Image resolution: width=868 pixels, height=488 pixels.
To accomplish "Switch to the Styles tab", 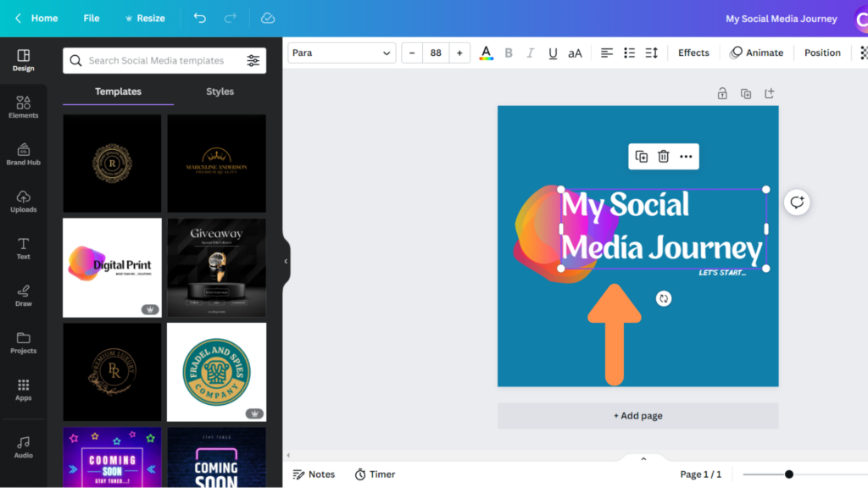I will coord(220,91).
